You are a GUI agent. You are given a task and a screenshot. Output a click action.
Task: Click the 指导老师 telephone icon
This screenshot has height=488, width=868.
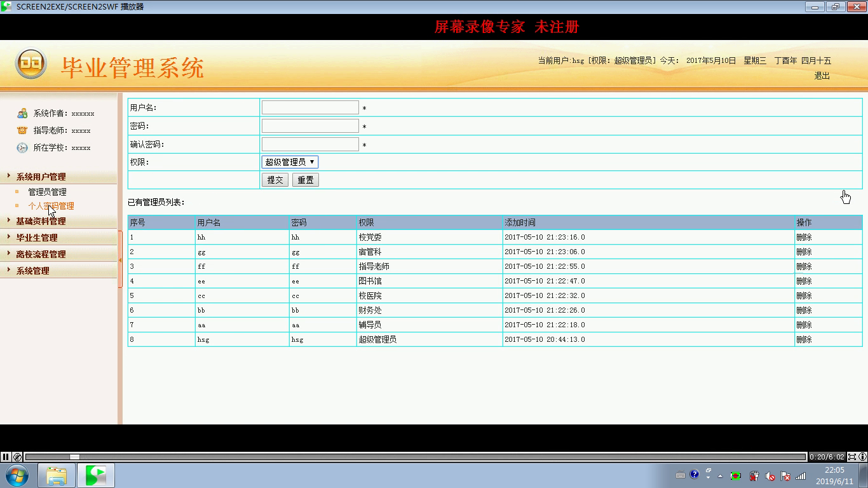point(22,130)
